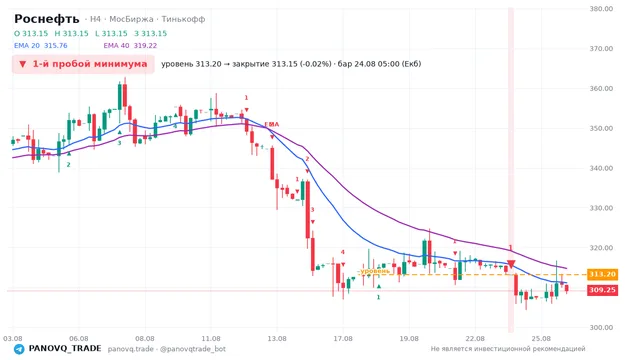This screenshot has width=640, height=360.
Task: Click price axis label "350.00"
Action: (601, 129)
